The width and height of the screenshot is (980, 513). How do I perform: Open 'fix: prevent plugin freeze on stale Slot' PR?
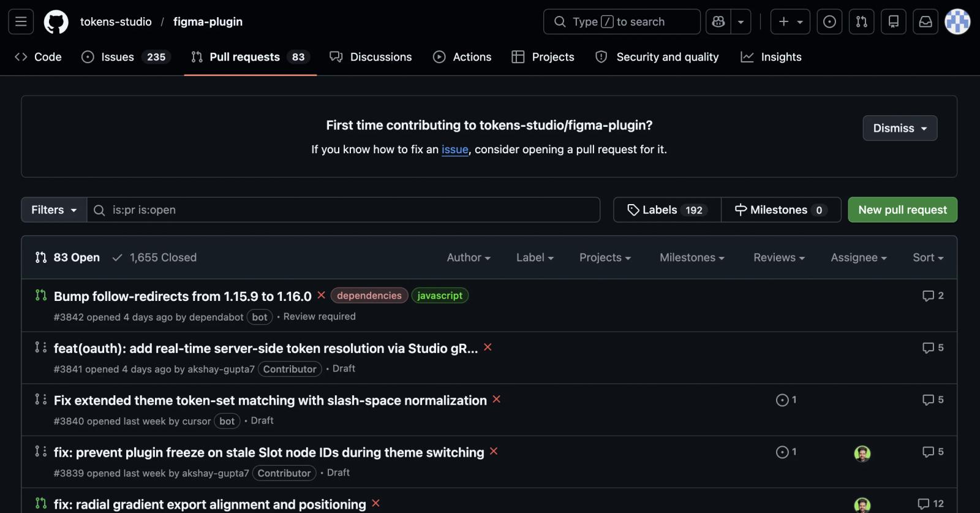point(269,453)
